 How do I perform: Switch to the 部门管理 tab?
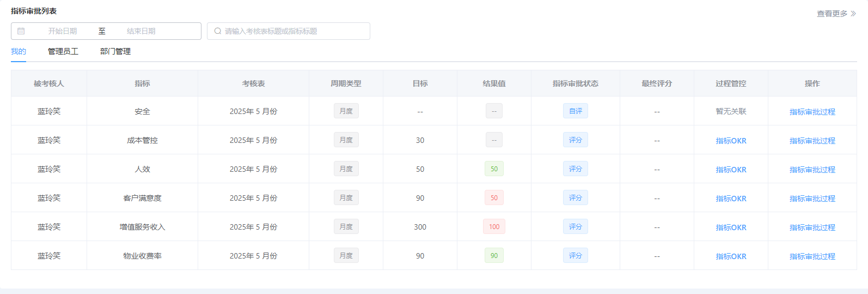click(115, 51)
